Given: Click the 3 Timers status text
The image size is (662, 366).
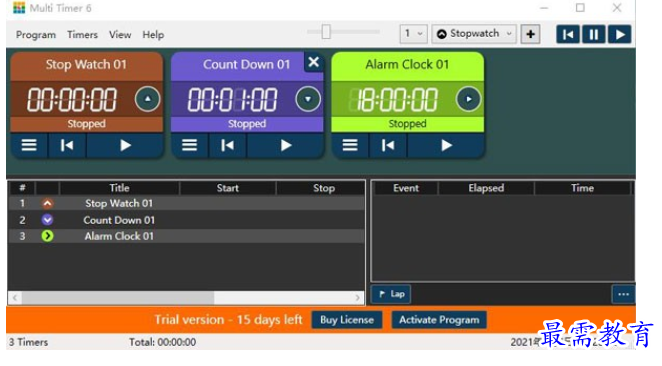Looking at the screenshot, I should (x=28, y=342).
